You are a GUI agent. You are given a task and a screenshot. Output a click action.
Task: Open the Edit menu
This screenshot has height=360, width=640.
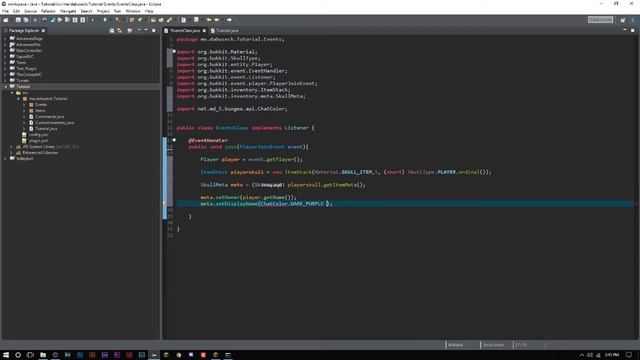tap(16, 11)
